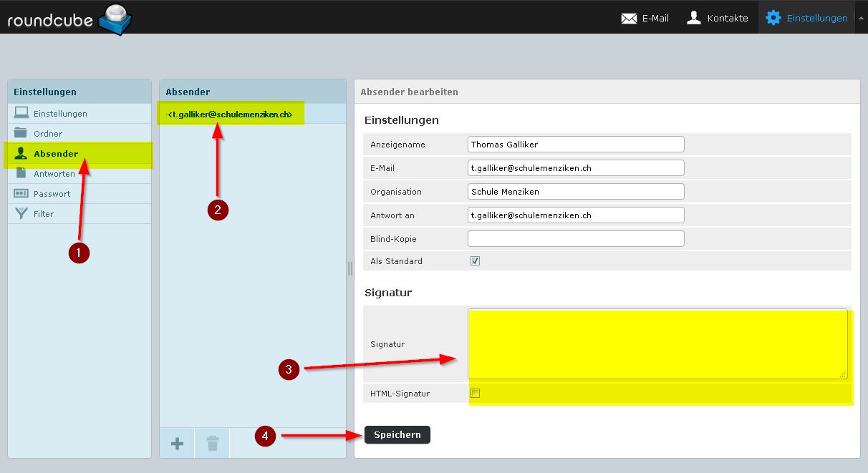The width and height of the screenshot is (868, 473).
Task: Click the person icon beside Absender
Action: pos(21,153)
